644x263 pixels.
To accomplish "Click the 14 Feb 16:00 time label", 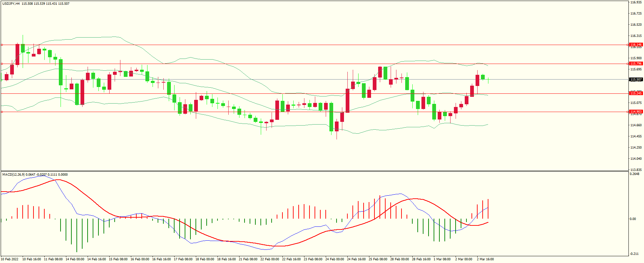I will pos(96,259).
